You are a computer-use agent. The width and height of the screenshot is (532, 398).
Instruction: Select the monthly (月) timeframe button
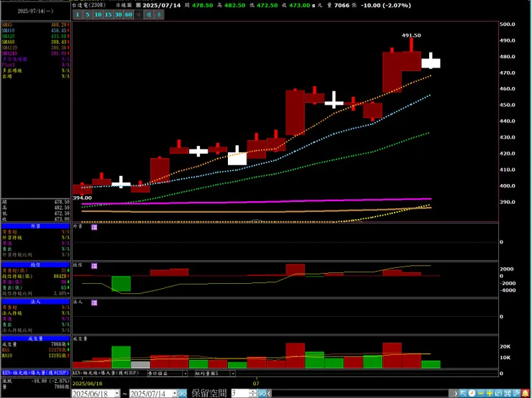point(159,14)
